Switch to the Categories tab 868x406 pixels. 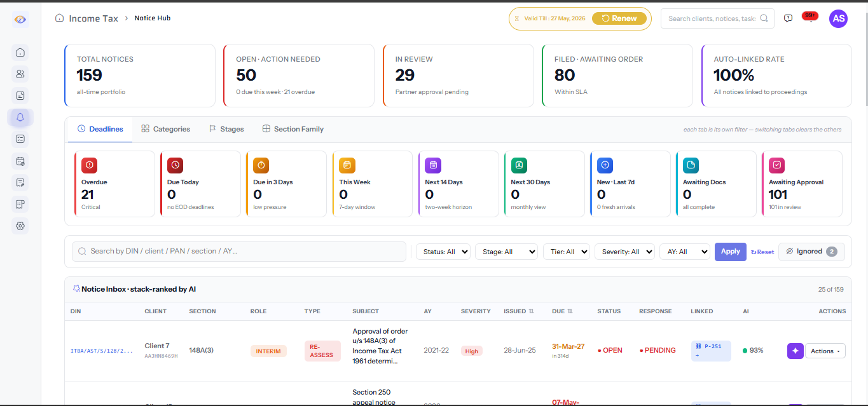165,129
